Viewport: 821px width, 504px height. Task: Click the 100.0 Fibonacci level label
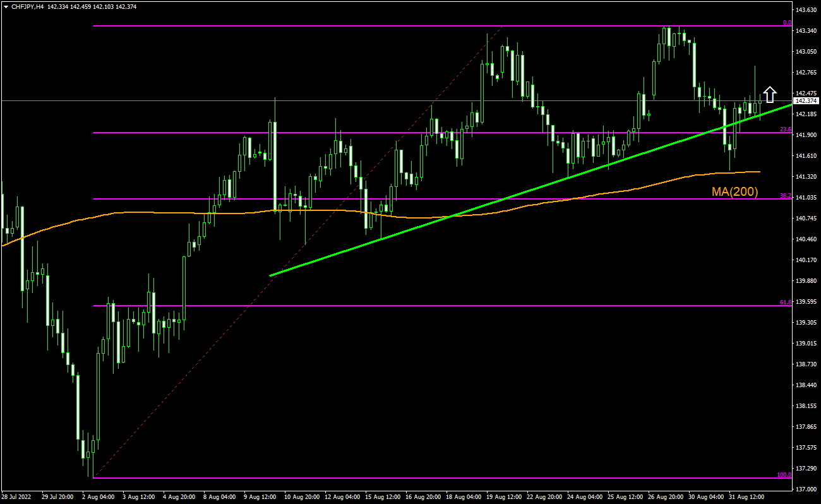784,475
